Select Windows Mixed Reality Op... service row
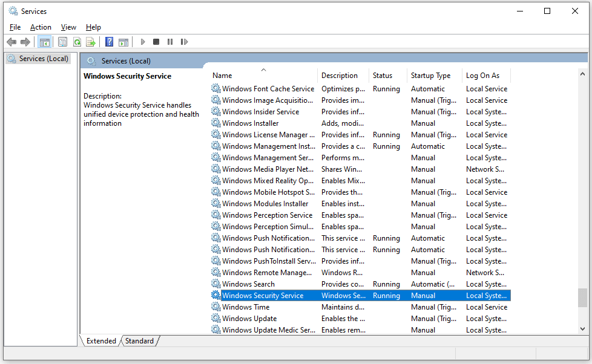The height and width of the screenshot is (364, 592). [x=361, y=181]
